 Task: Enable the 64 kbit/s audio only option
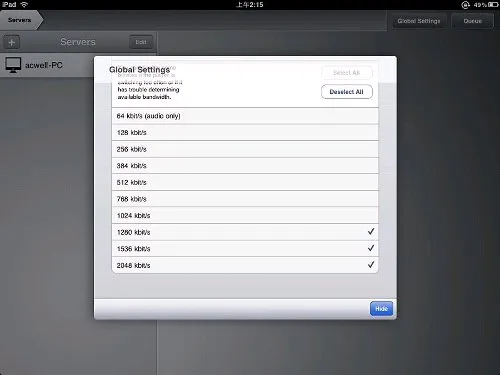coord(245,116)
